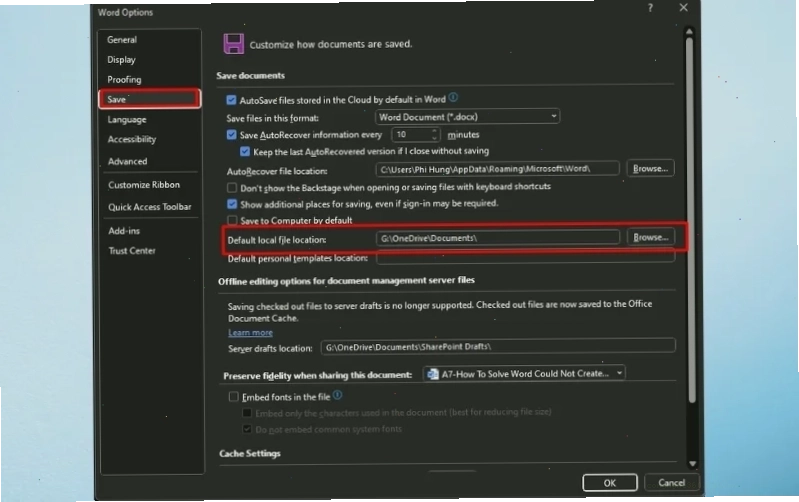This screenshot has height=502, width=799.
Task: Open the Trust Center category
Action: coord(132,251)
